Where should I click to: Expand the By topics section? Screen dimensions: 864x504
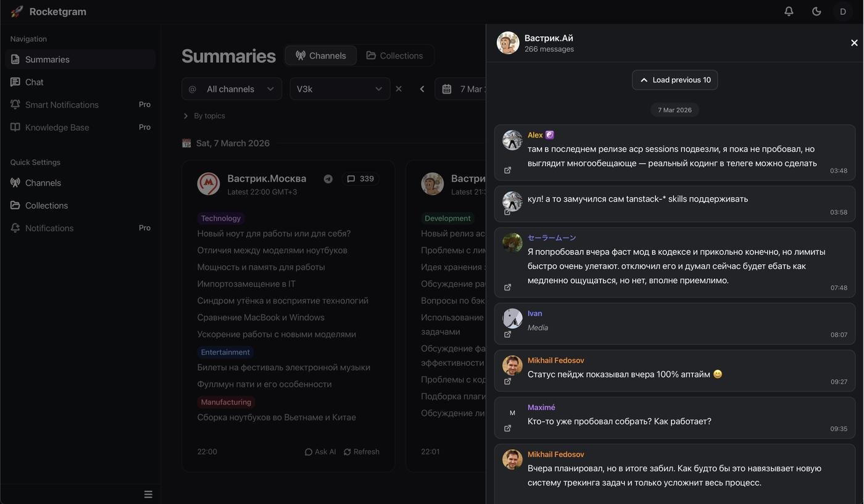(x=204, y=116)
